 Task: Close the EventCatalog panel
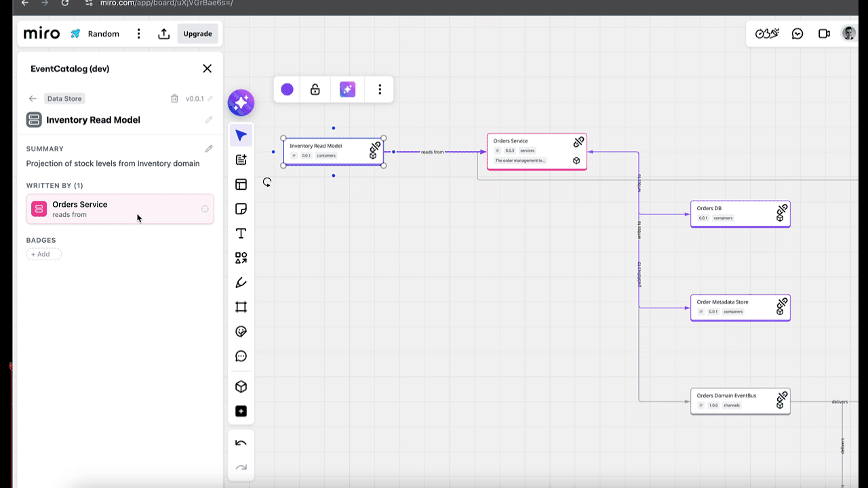(207, 68)
